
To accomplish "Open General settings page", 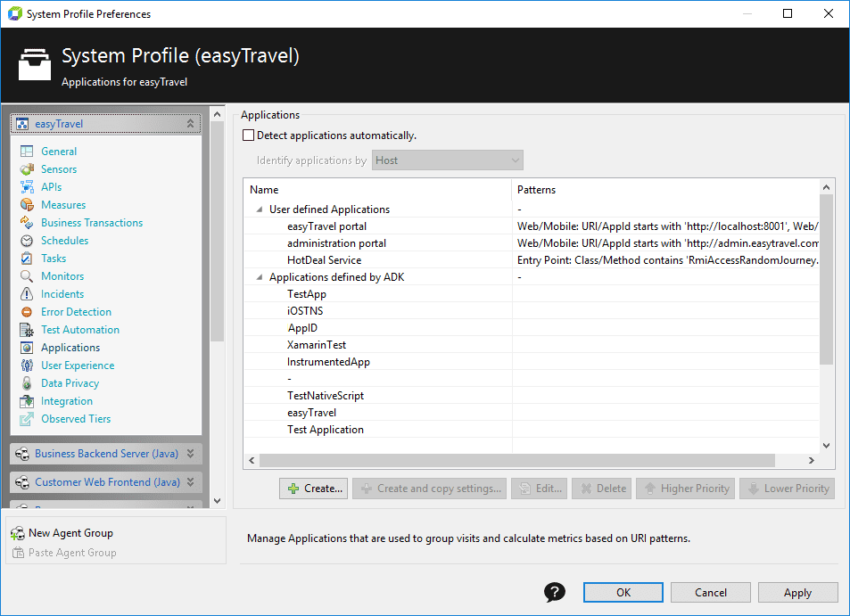I will 59,152.
